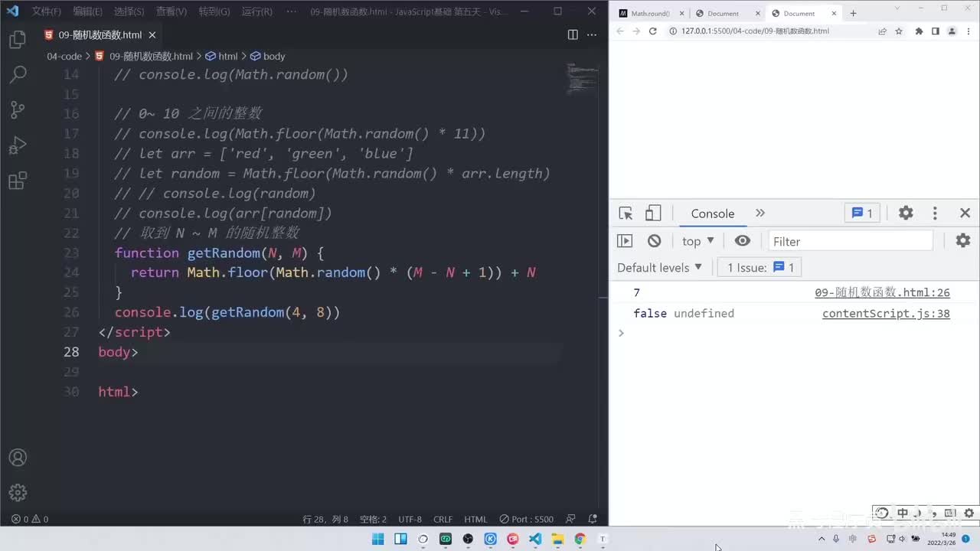The width and height of the screenshot is (980, 551).
Task: Open the Accounts menu in VS Code
Action: (x=18, y=458)
